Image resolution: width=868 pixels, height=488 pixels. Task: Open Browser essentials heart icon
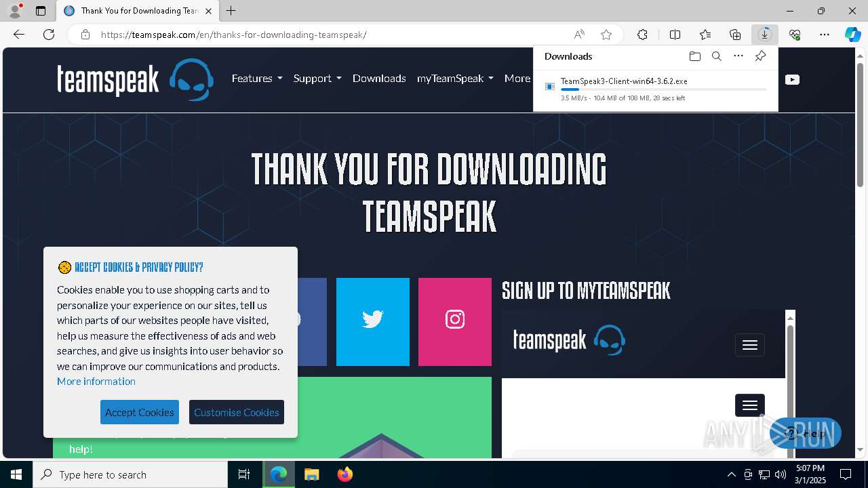click(795, 35)
